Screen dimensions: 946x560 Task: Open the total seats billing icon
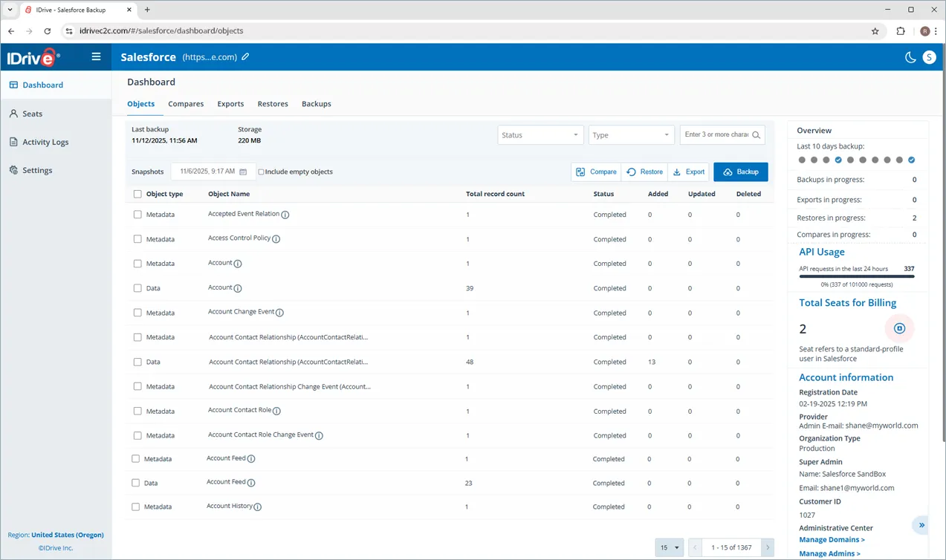coord(899,328)
